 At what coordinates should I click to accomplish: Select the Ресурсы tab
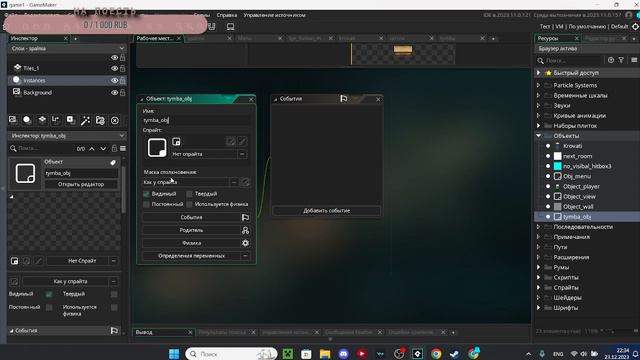tap(548, 38)
